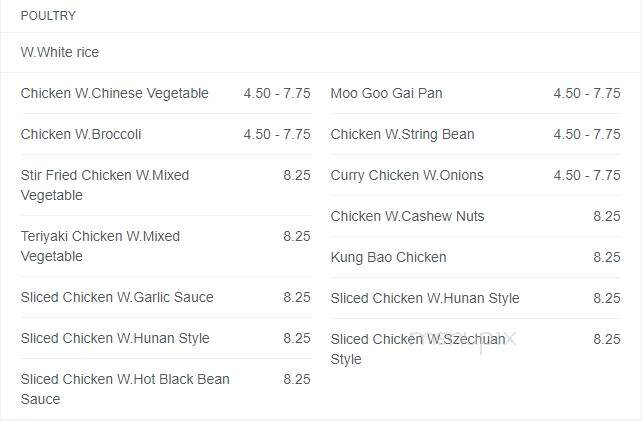Image resolution: width=642 pixels, height=421 pixels.
Task: Click the 8.25 price of Kung Bao Chicken
Action: pyautogui.click(x=607, y=257)
